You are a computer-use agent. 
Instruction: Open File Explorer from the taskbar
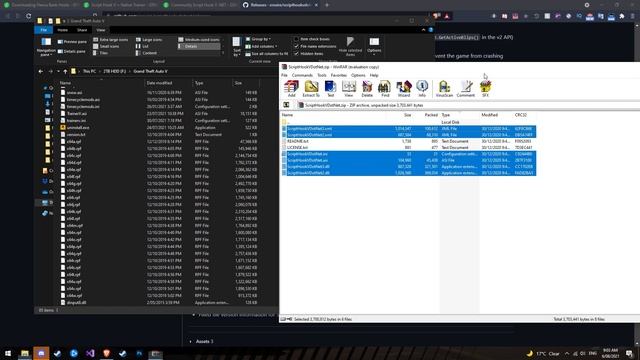coord(25,353)
